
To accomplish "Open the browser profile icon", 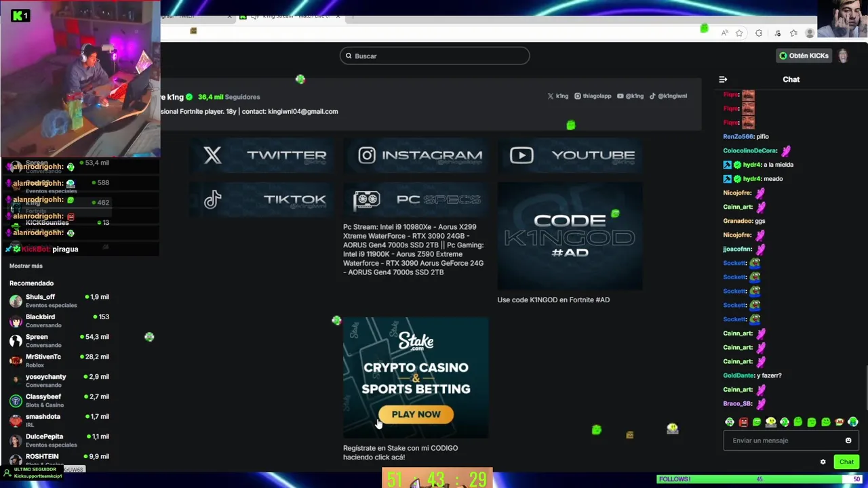I will click(810, 33).
